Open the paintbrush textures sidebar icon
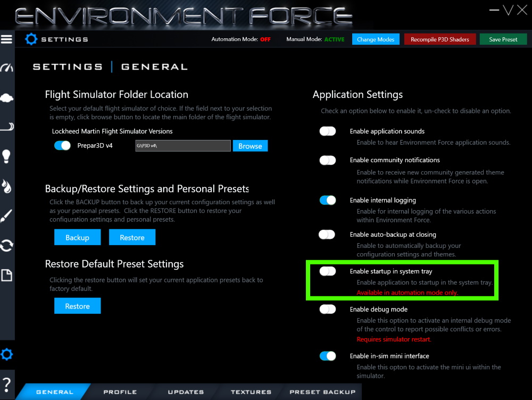 6,216
